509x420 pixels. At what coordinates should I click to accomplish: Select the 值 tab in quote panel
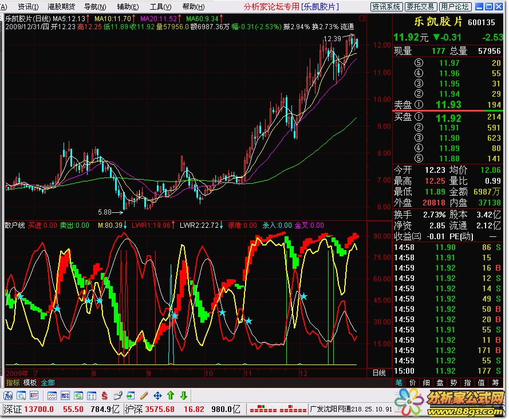pos(482,383)
